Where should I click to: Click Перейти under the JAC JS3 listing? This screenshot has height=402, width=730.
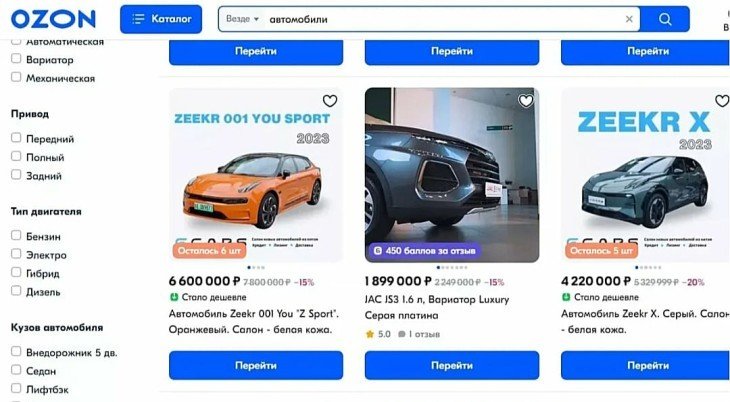tap(452, 366)
